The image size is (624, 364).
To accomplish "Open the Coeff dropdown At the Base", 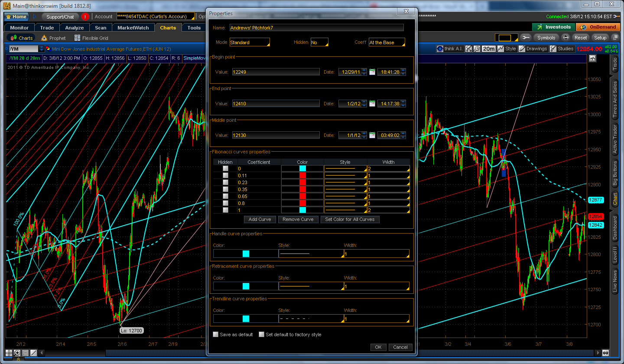I will (x=387, y=42).
